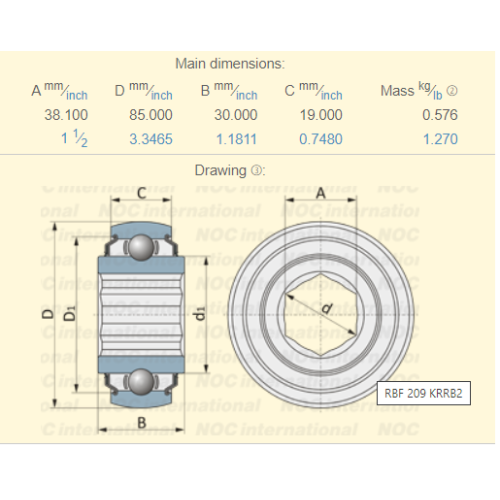The image size is (500, 500).
Task: Click the 'C mm/inch' column header
Action: (x=313, y=91)
